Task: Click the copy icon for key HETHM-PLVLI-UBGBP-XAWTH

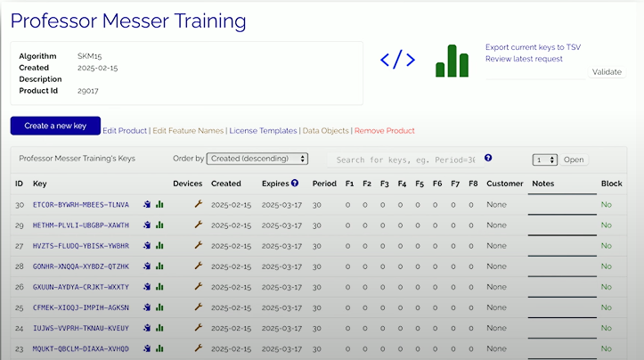Action: (147, 225)
